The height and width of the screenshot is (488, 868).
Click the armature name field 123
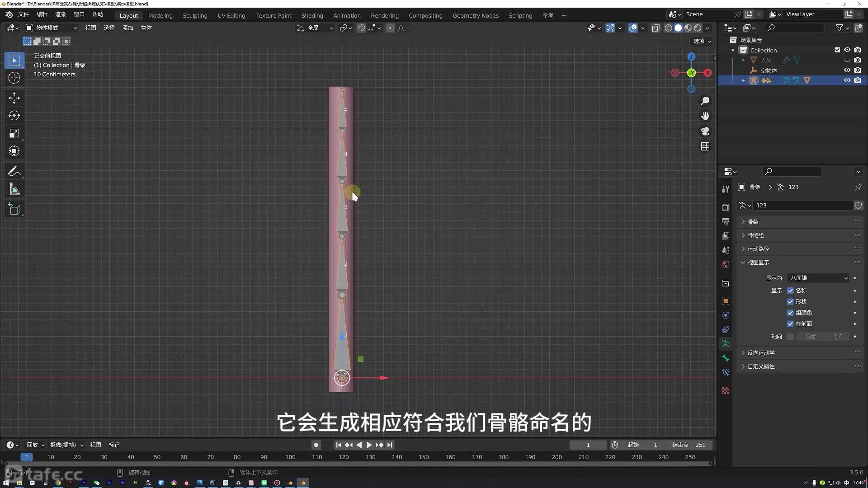tap(803, 206)
